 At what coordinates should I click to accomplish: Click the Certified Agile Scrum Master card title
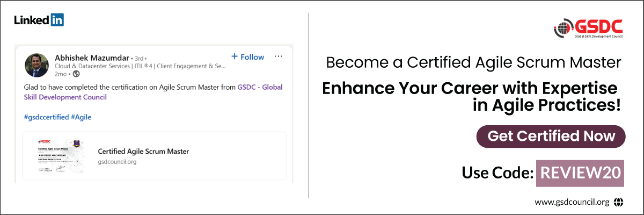[x=143, y=151]
